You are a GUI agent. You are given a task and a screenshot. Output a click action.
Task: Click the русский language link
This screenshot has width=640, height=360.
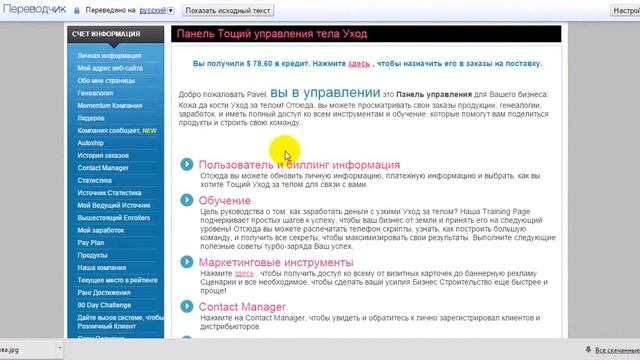153,11
